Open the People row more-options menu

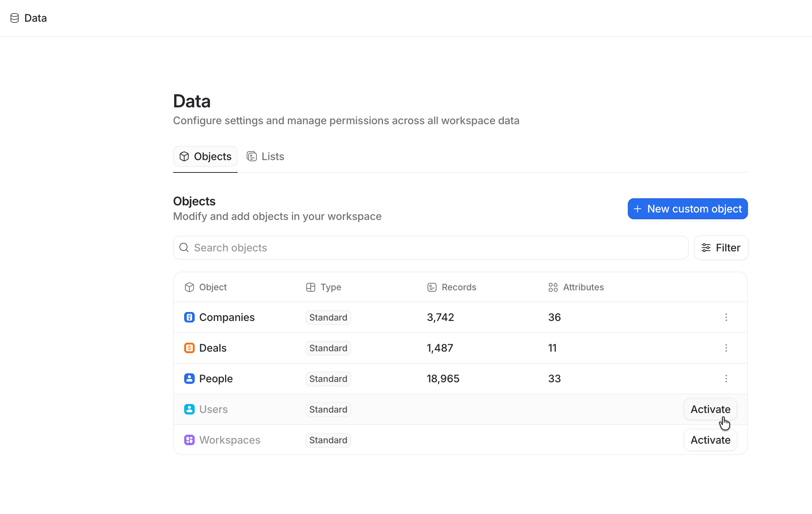pyautogui.click(x=726, y=379)
